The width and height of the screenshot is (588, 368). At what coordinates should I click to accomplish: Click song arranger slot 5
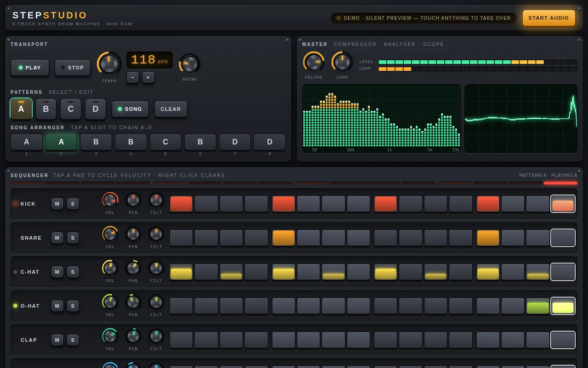165,142
